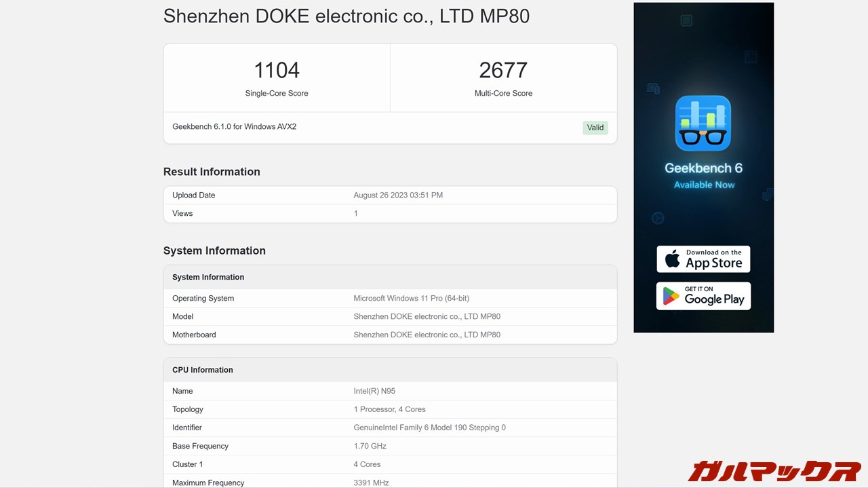Click the Geekbench 6 title in the ad
The image size is (868, 488).
[703, 168]
